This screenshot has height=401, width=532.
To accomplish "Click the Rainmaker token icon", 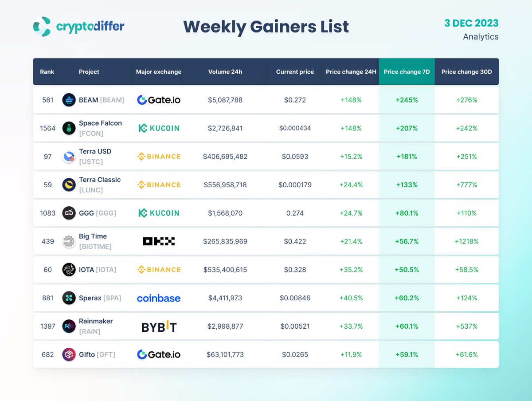I will click(x=69, y=326).
